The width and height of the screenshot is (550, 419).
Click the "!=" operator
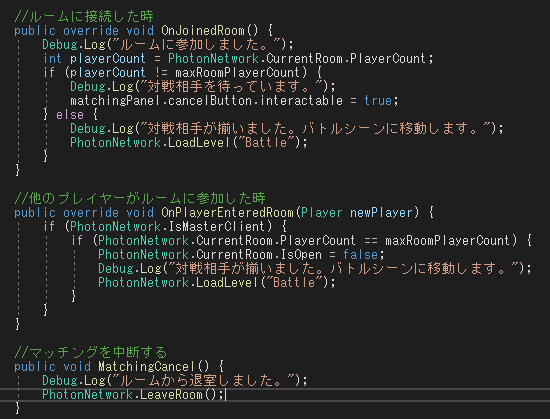[161, 73]
